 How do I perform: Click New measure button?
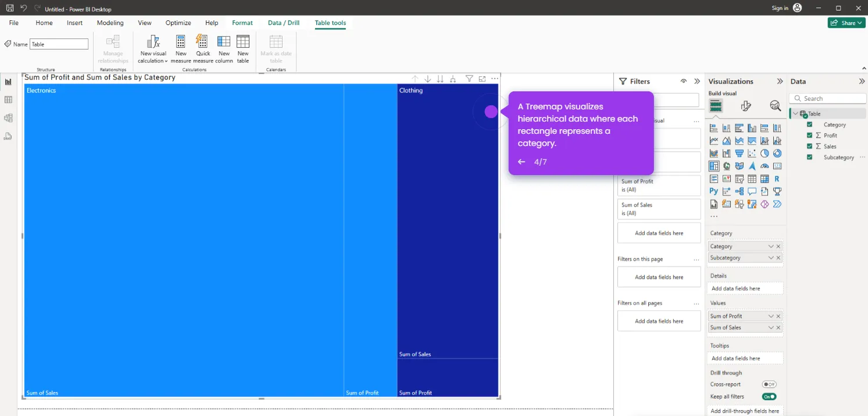[181, 49]
